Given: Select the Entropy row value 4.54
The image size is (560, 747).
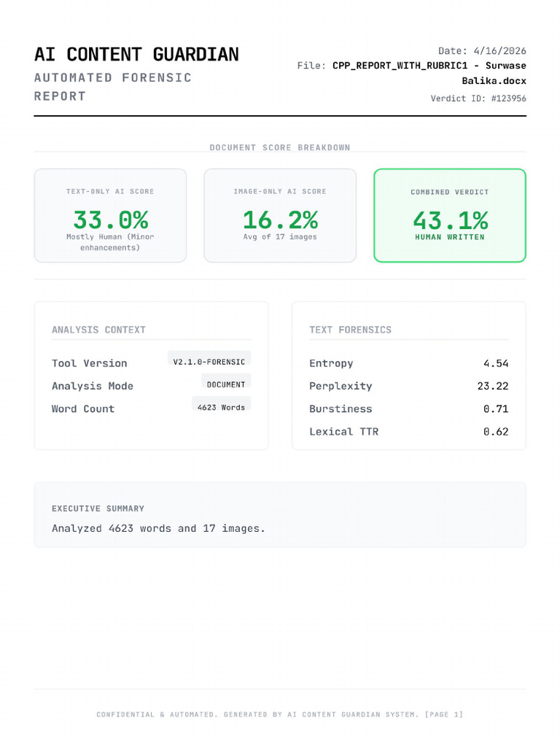Looking at the screenshot, I should coord(496,363).
